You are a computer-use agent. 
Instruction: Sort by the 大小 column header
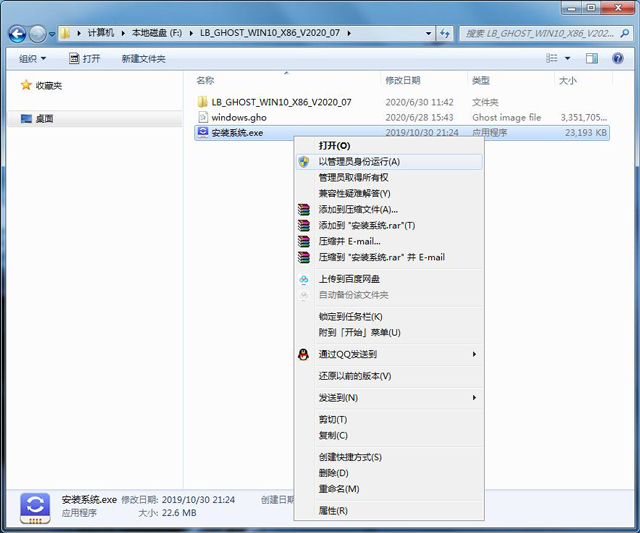568,80
